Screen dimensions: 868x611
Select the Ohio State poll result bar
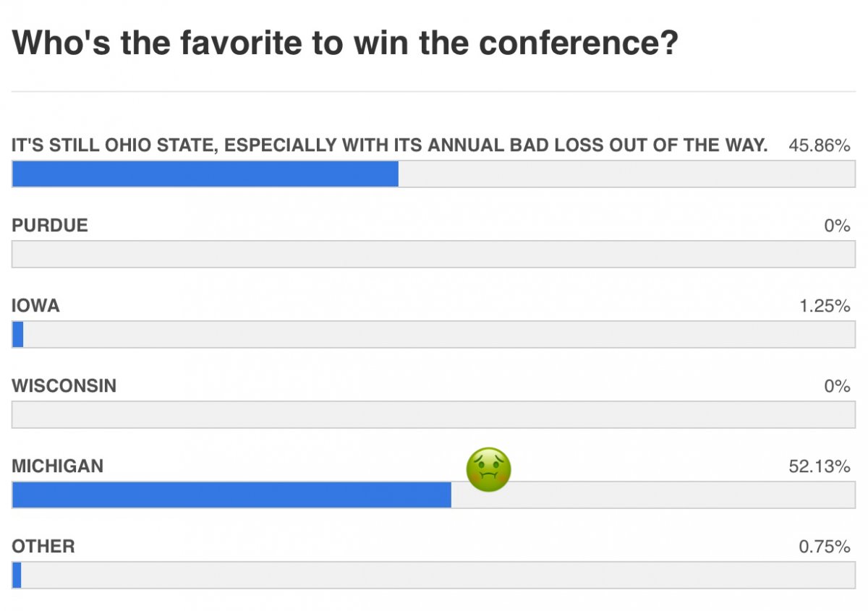click(433, 174)
